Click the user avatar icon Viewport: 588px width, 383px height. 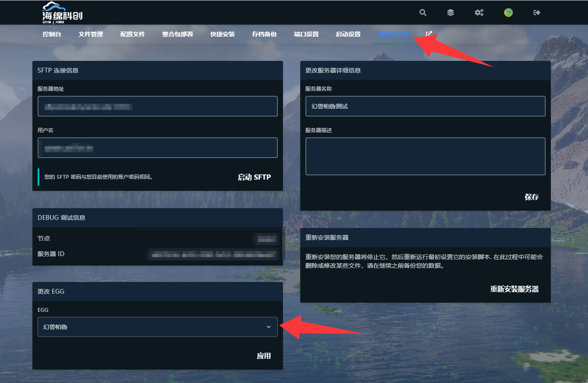click(509, 13)
